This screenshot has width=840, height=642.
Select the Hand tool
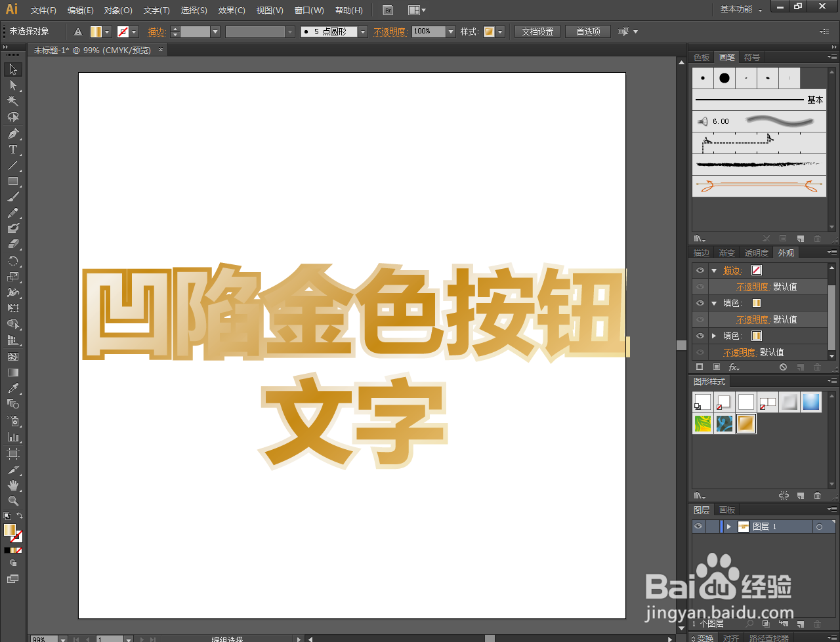tap(13, 484)
